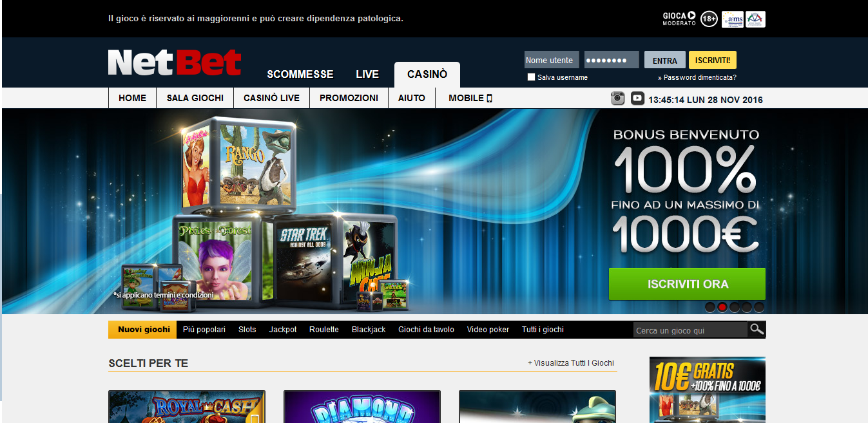
Task: Select the Video poker filter
Action: (488, 330)
